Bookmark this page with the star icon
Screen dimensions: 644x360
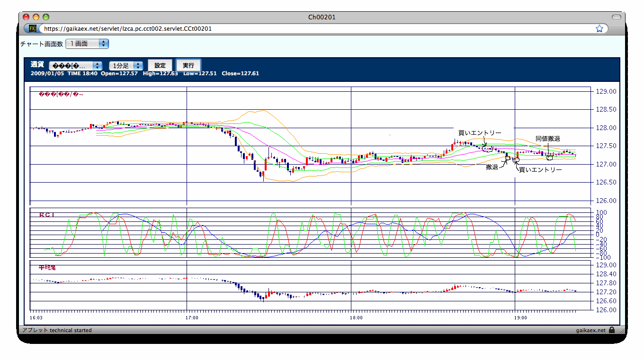pyautogui.click(x=599, y=28)
